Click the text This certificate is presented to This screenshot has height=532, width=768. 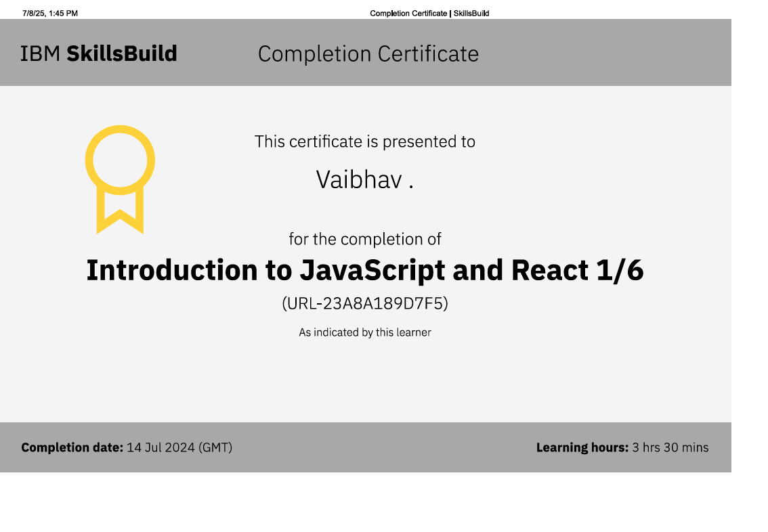(365, 141)
